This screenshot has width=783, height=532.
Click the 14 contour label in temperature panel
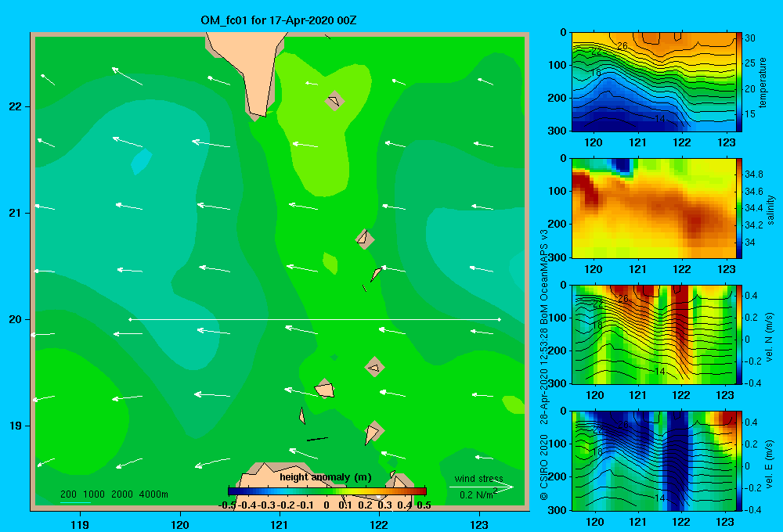tap(659, 119)
